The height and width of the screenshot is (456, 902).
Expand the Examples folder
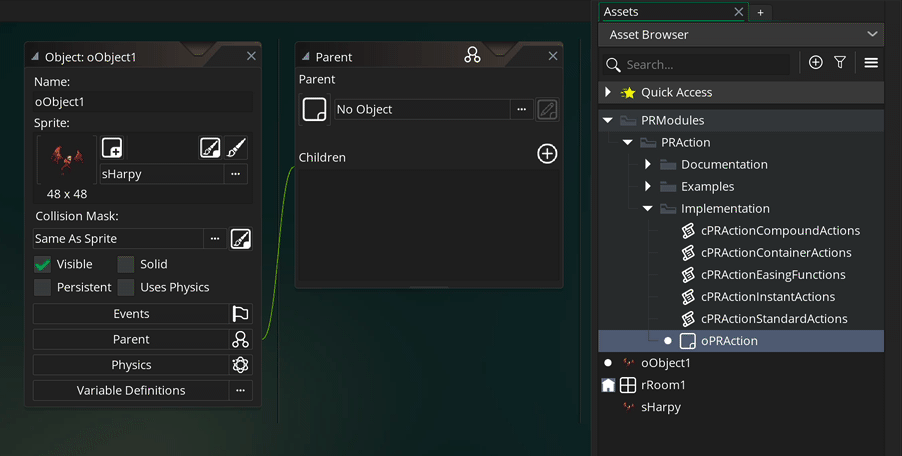coord(648,186)
